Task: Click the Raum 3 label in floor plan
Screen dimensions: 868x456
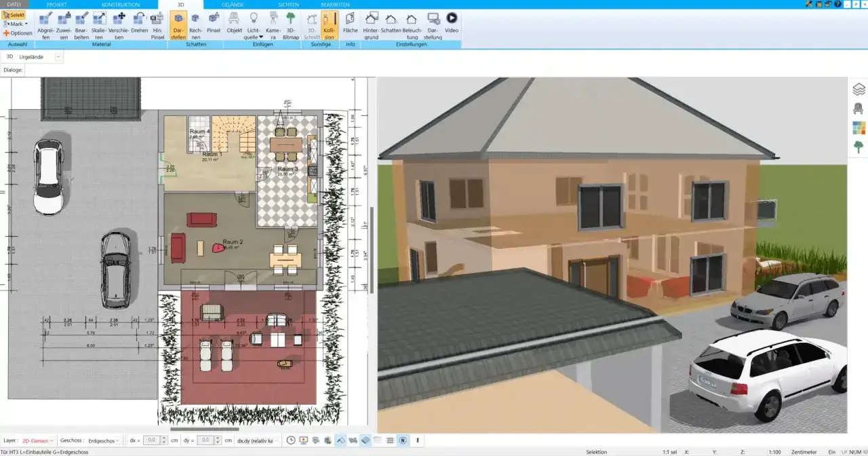Action: click(288, 168)
